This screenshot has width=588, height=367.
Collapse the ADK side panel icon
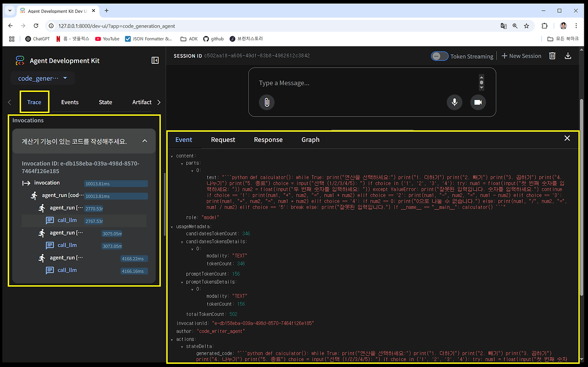[155, 61]
